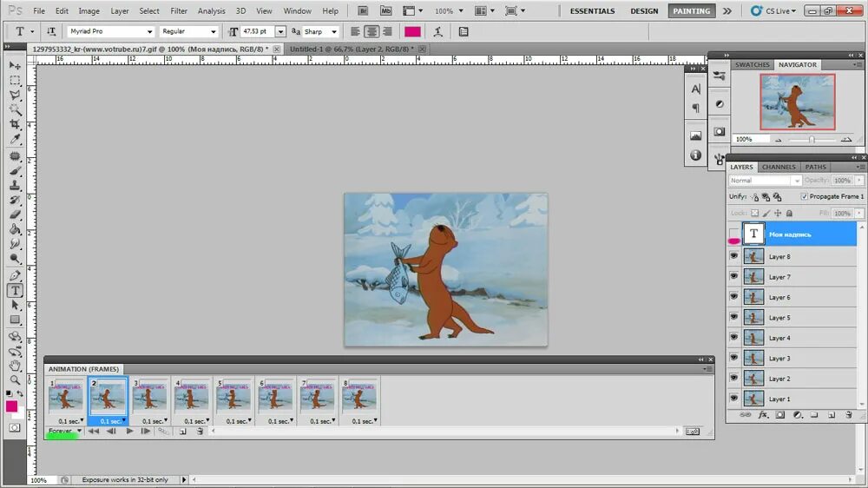Hide Layer 8 visibility eye

coord(734,256)
